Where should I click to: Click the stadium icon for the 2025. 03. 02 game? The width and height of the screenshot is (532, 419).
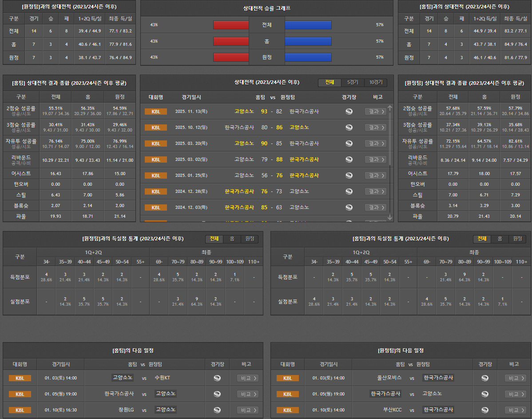pyautogui.click(x=349, y=160)
